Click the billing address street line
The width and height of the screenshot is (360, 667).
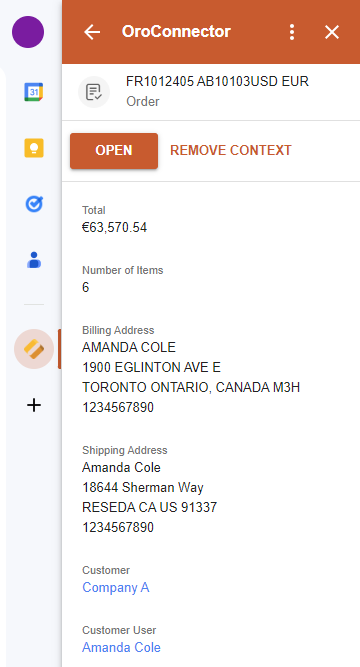pos(151,368)
